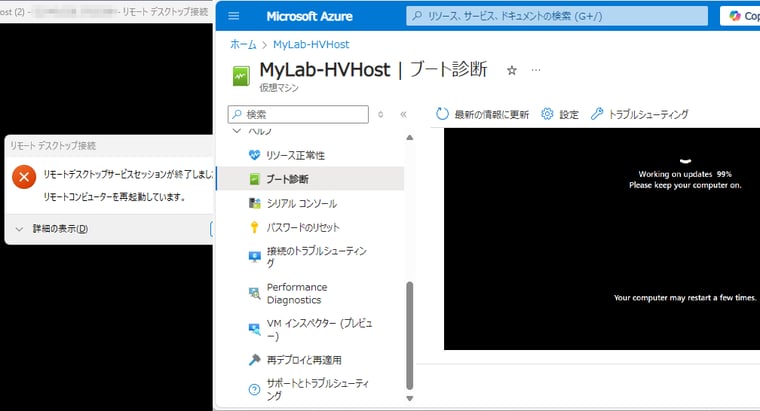Go to the ホーム breadcrumb link

[243, 45]
